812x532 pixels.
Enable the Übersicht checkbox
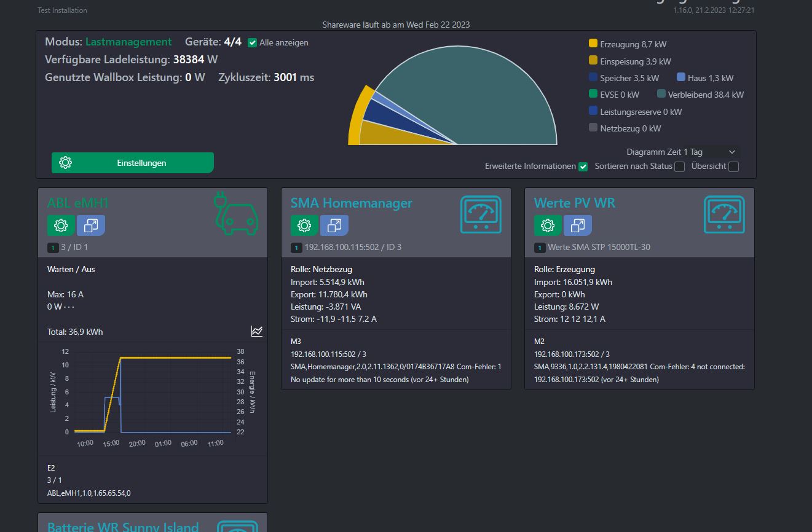point(733,166)
